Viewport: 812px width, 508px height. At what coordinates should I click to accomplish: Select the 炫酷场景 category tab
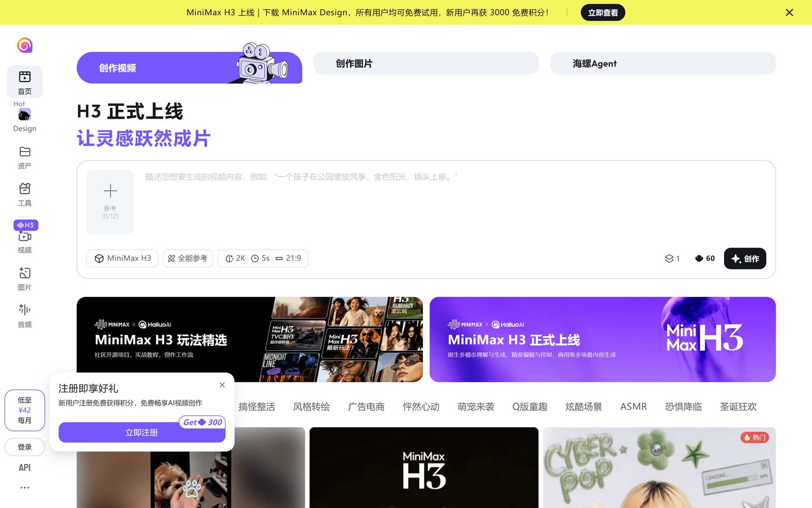pyautogui.click(x=584, y=407)
